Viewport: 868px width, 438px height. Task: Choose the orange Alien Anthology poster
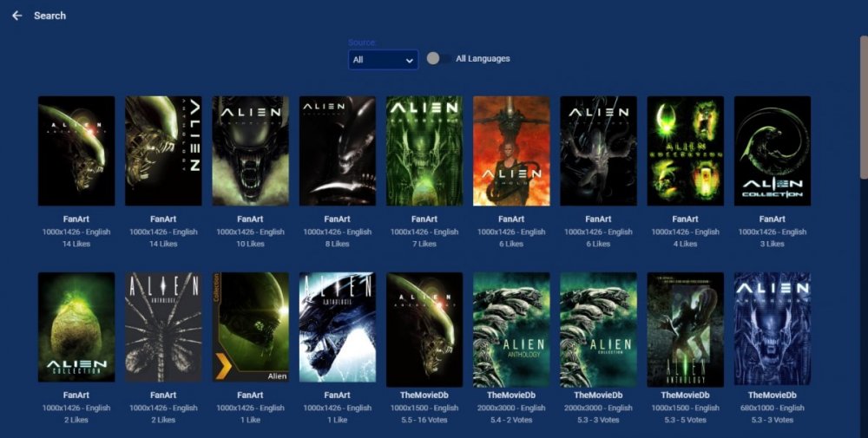tap(511, 151)
